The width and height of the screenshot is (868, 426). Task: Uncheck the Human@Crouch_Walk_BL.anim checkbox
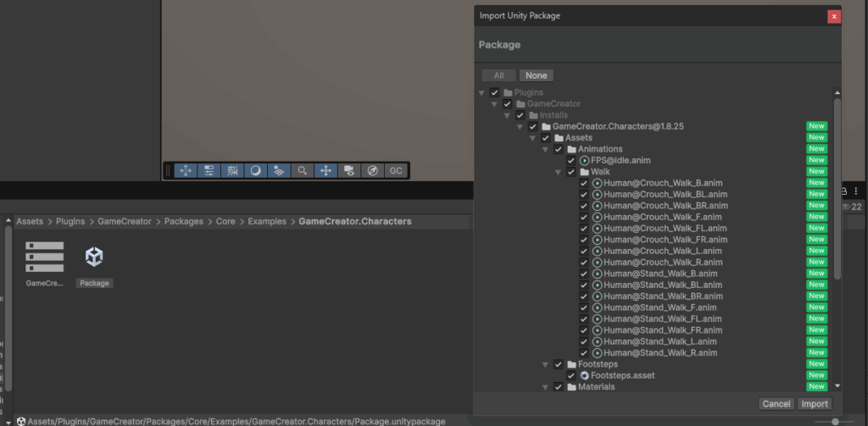[583, 195]
